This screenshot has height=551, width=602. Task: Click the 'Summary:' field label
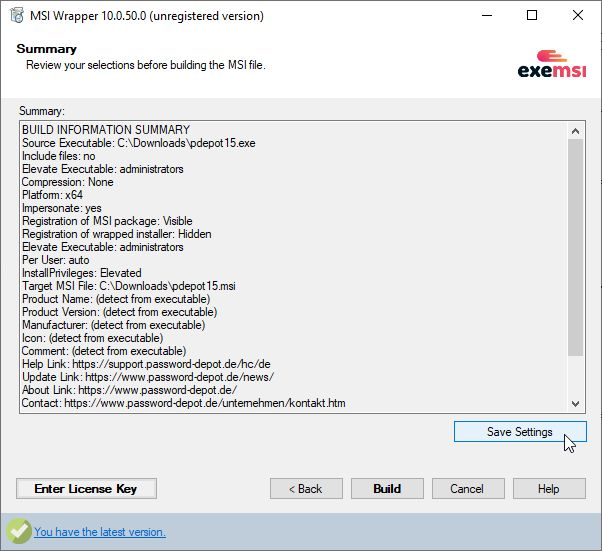click(42, 111)
